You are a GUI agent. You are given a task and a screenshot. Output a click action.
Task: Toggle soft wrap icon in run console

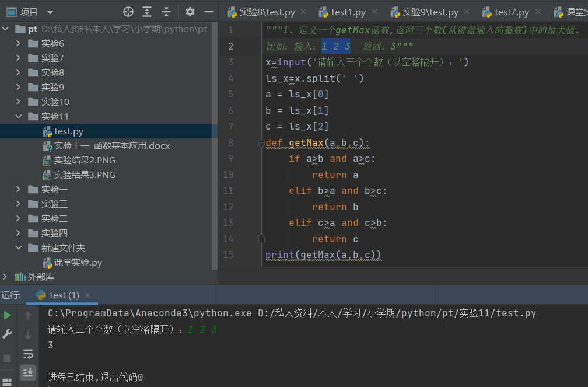(x=28, y=354)
